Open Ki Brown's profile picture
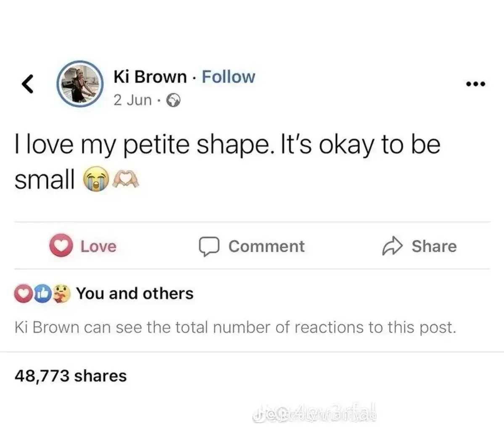This screenshot has height=432, width=504. pyautogui.click(x=80, y=84)
